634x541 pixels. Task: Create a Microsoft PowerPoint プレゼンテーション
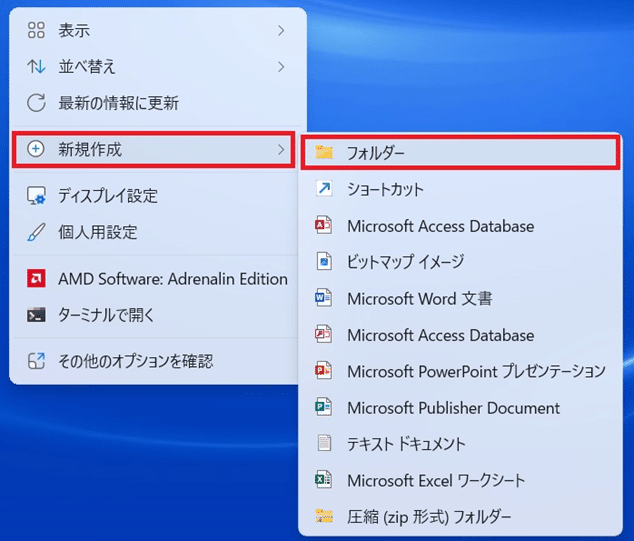(460, 371)
